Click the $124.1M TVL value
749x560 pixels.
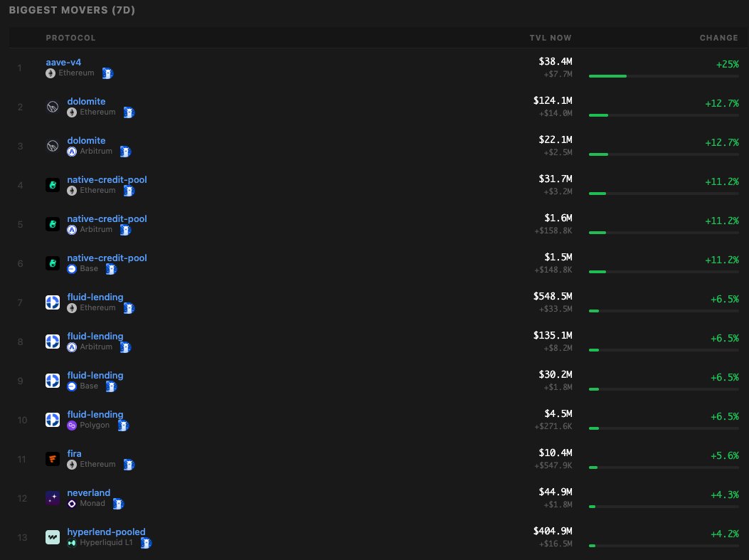(x=553, y=101)
